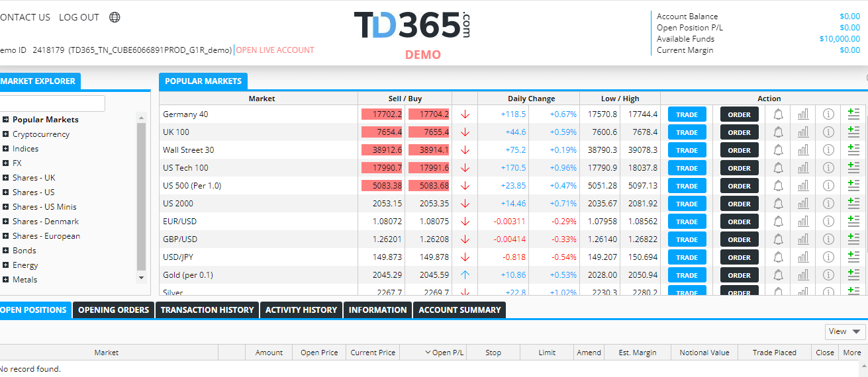Open chart icon for USD/JPY
The width and height of the screenshot is (868, 377).
(803, 257)
